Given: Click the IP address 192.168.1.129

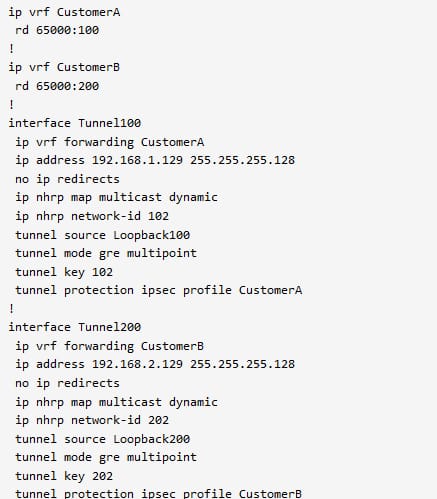Looking at the screenshot, I should tap(137, 160).
